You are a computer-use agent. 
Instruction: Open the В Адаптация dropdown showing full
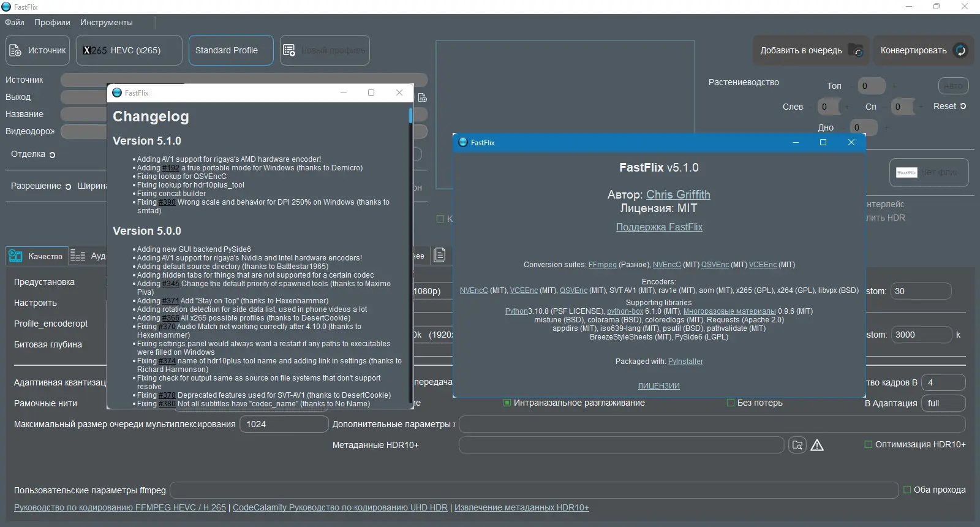coord(943,403)
